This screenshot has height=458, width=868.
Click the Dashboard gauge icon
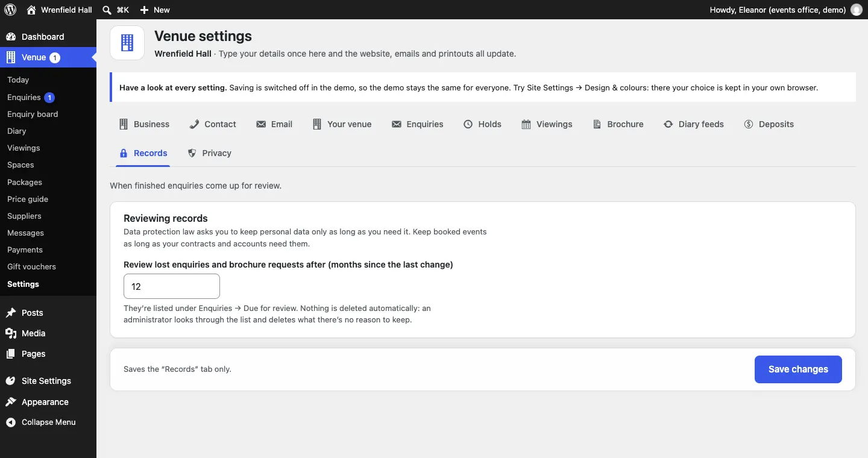tap(11, 37)
